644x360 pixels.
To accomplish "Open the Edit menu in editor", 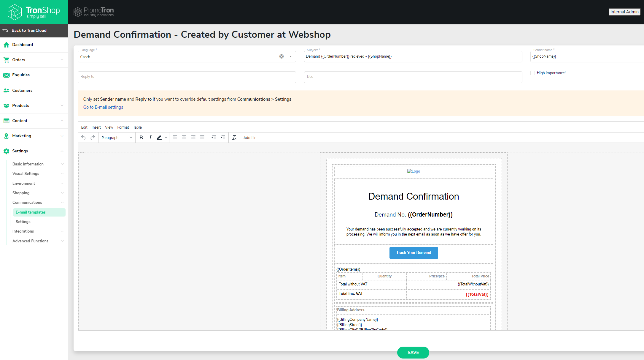I will (84, 127).
